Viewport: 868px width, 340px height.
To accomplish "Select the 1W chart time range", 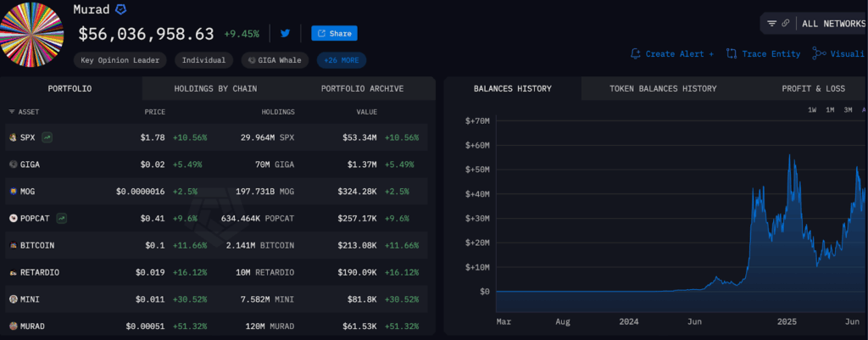I will 811,110.
